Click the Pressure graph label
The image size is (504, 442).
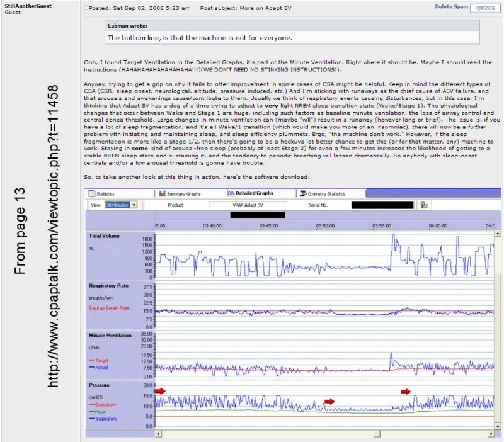(x=99, y=385)
